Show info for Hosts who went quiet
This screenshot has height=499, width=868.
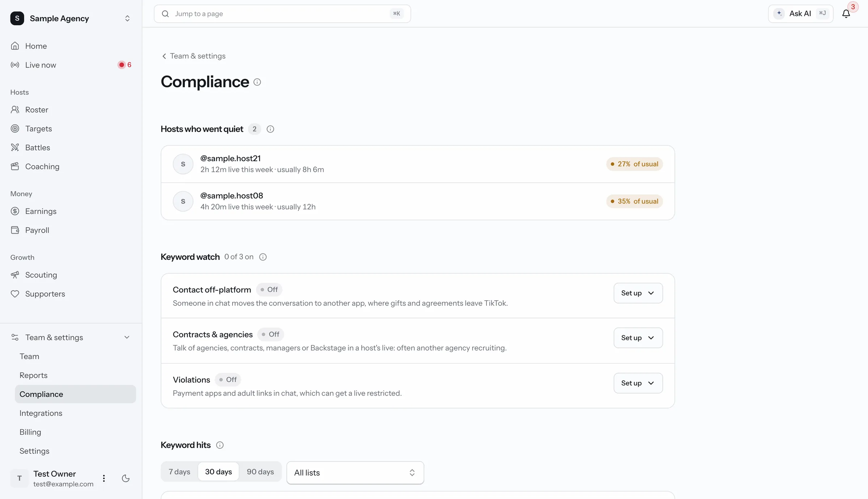pos(270,129)
